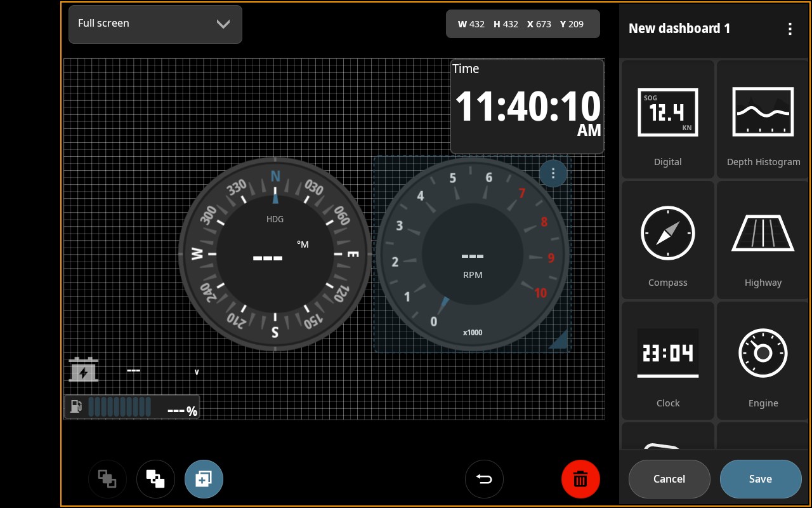
Task: Click the W 432 width value
Action: tap(471, 24)
